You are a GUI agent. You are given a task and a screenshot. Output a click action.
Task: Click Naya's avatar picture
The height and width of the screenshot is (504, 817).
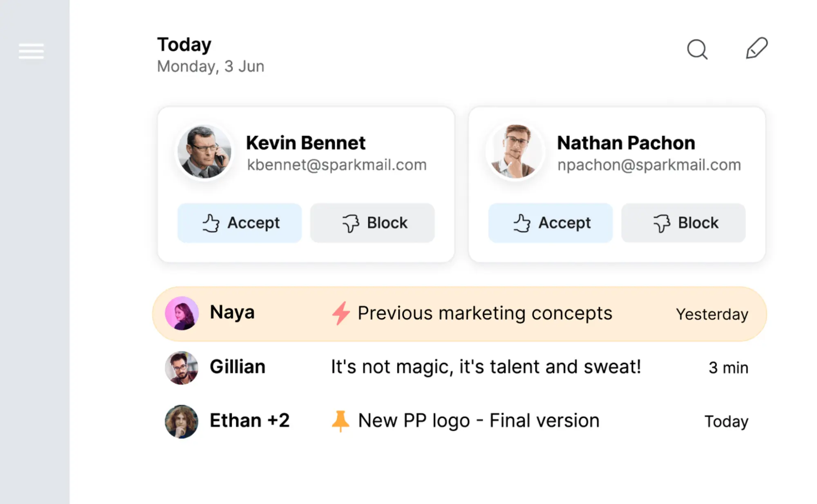pyautogui.click(x=182, y=313)
